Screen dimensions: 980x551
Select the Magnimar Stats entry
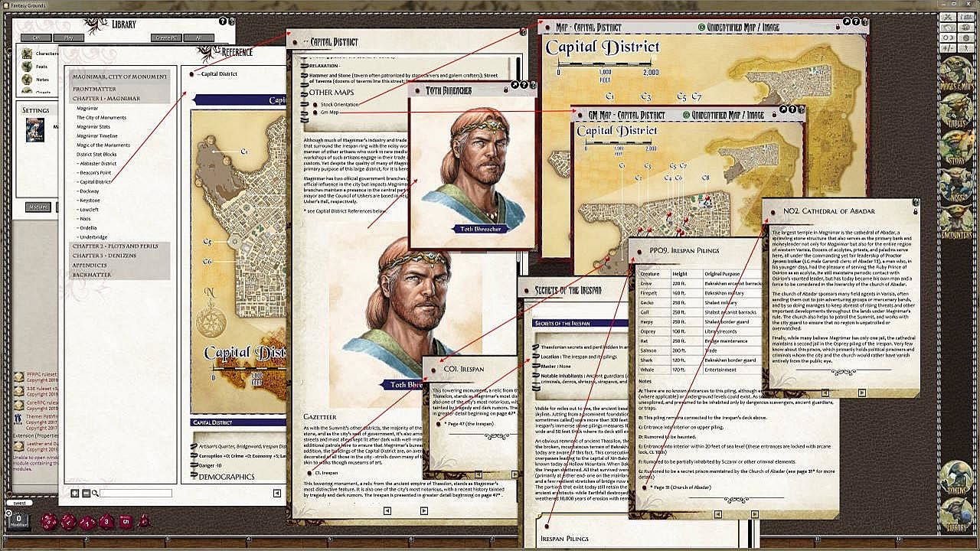tap(93, 127)
